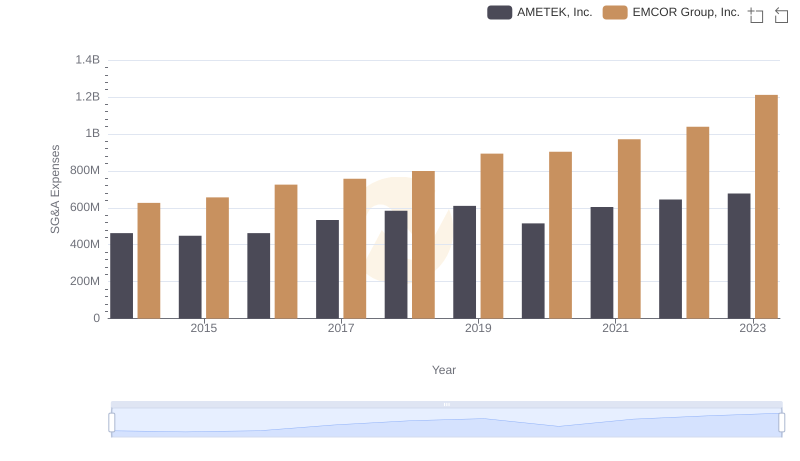Grab the right handle of the range slider

click(781, 422)
